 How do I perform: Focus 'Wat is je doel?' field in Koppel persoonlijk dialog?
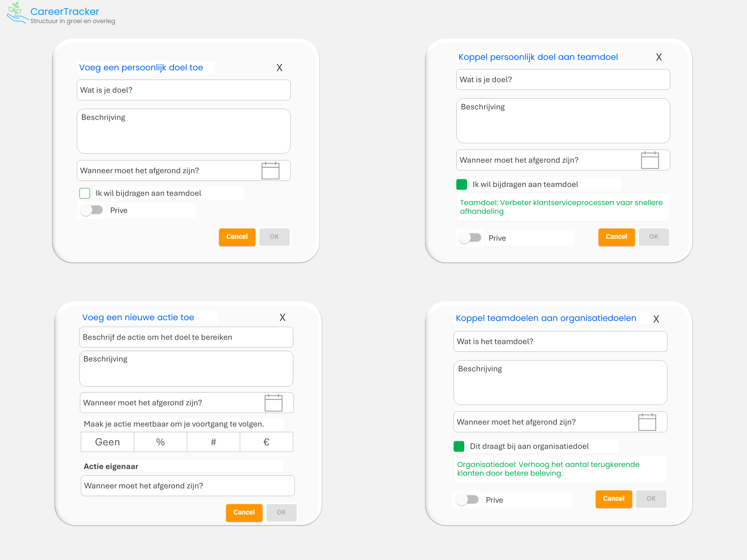point(563,80)
